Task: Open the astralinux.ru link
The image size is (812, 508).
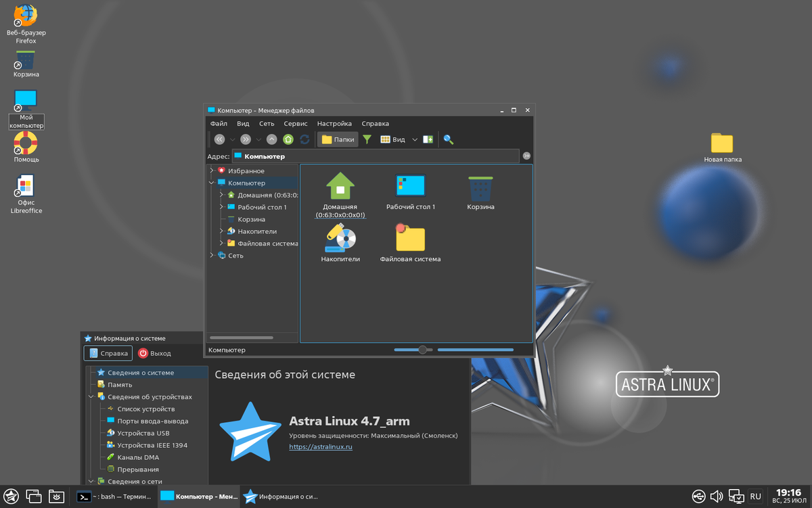Action: click(x=321, y=447)
